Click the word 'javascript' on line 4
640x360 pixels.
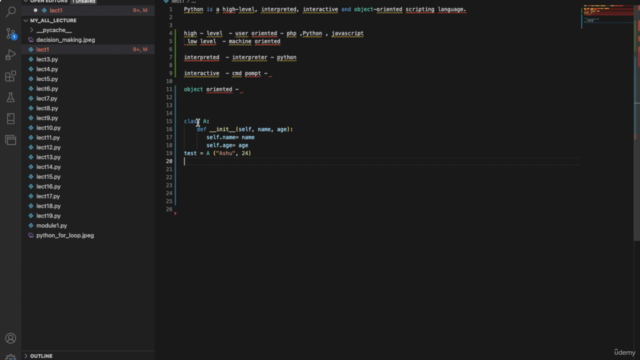[347, 33]
